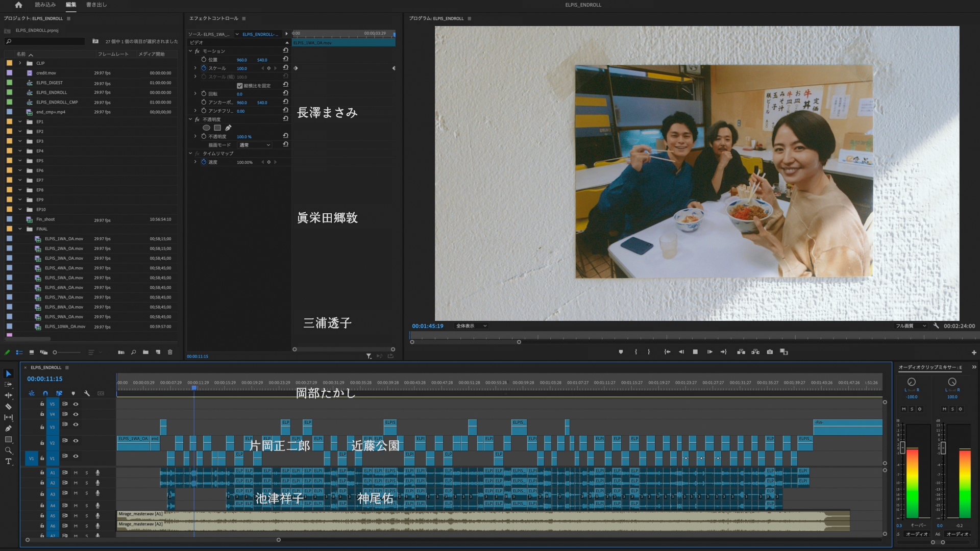Open the blend mode dropdown
The height and width of the screenshot is (551, 980).
click(255, 145)
